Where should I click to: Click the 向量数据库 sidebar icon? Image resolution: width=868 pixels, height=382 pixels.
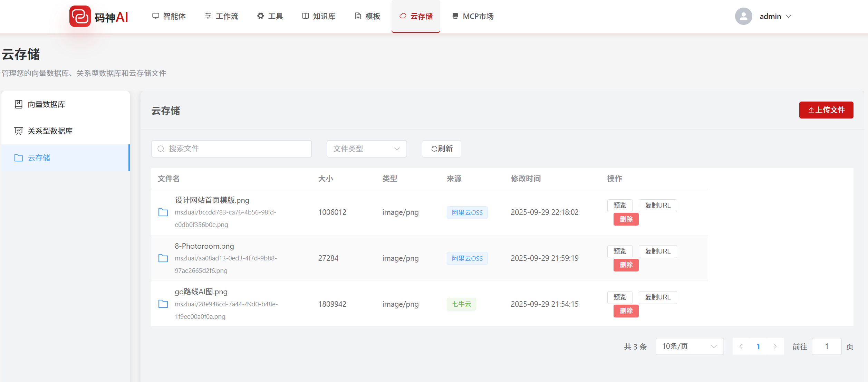[19, 104]
